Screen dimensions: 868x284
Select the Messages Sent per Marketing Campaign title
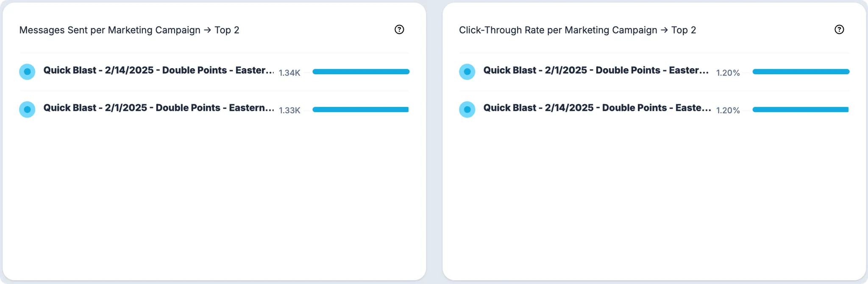point(129,30)
